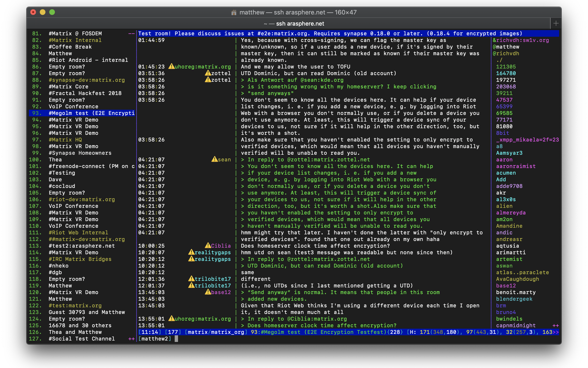Click the new tab plus button
The image size is (588, 368).
click(556, 23)
